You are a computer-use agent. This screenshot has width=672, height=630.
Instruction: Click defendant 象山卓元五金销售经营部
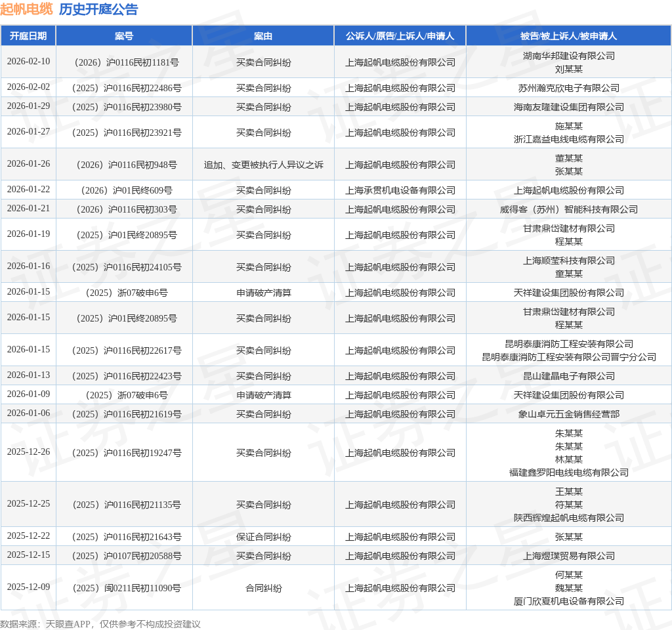point(569,415)
